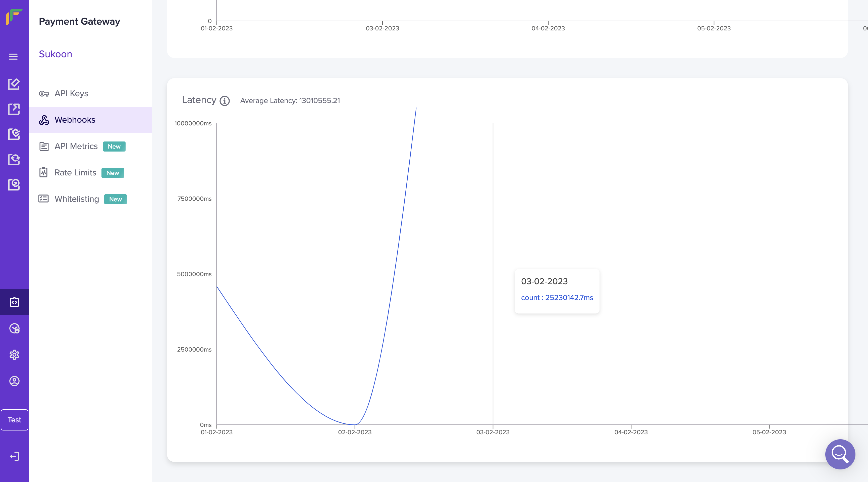Click the external share sidebar icon
Image resolution: width=868 pixels, height=482 pixels.
pyautogui.click(x=14, y=109)
